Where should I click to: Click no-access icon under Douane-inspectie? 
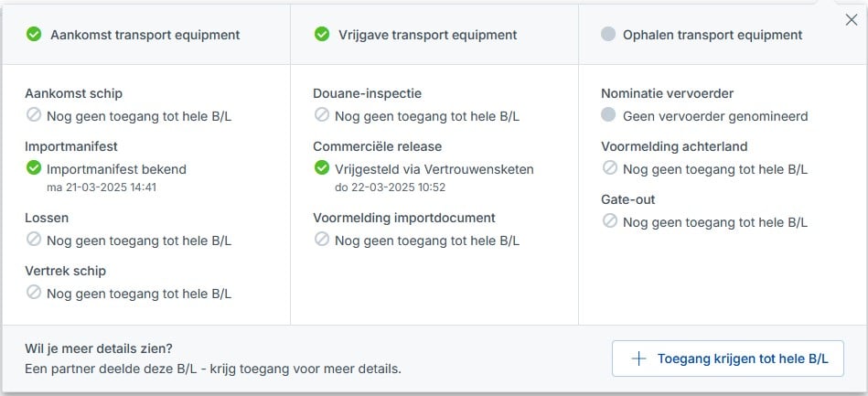[x=322, y=115]
